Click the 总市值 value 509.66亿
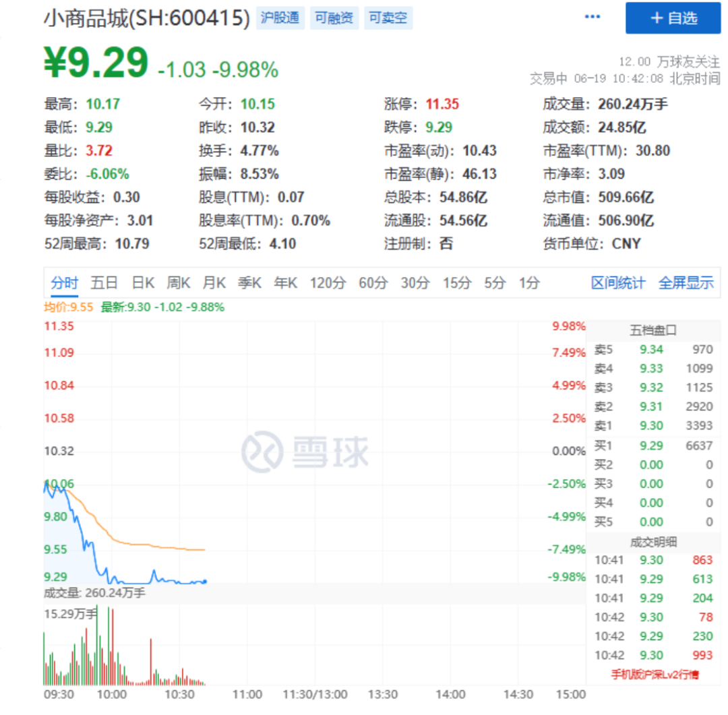The image size is (728, 715). [626, 197]
